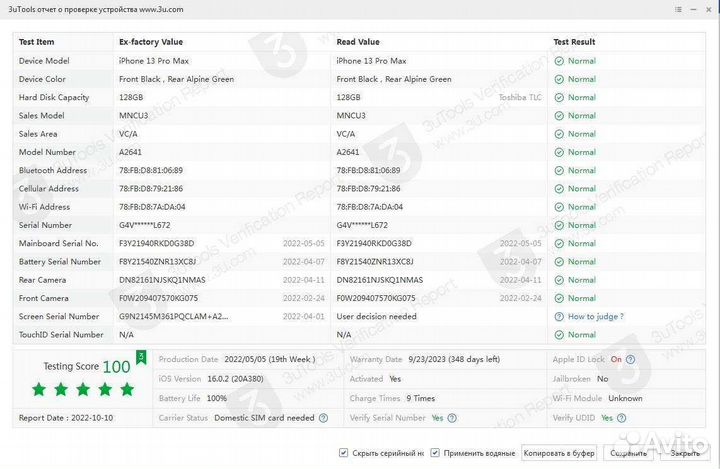Click the Normal check icon for Device Model

[x=559, y=61]
